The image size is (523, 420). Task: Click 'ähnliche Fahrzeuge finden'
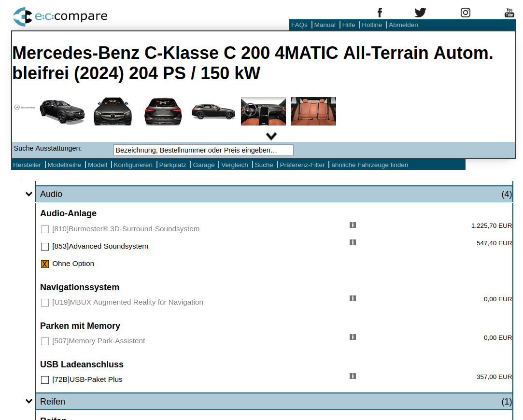pos(369,165)
